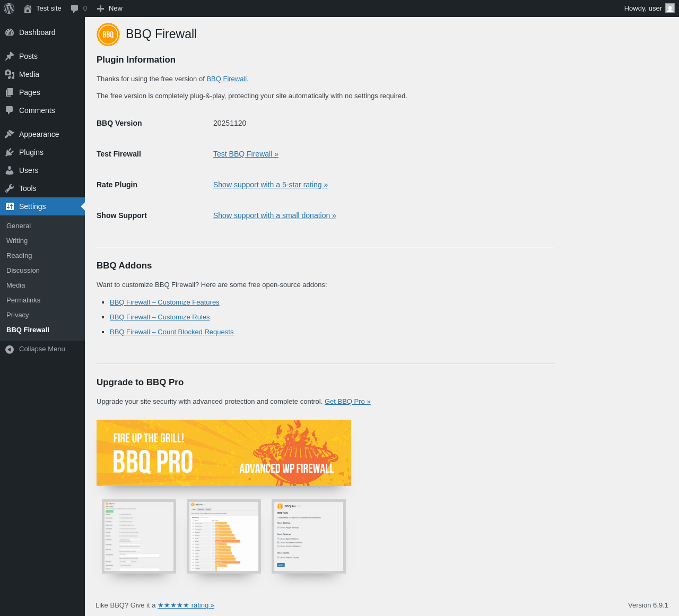Open the orange bar chart screenshot thumbnail

(x=224, y=536)
